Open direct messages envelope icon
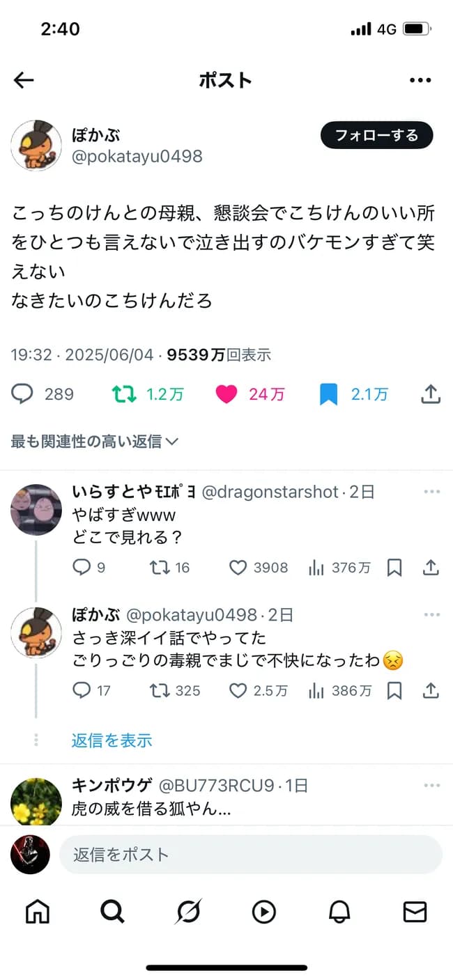This screenshot has width=453, height=980. [415, 911]
